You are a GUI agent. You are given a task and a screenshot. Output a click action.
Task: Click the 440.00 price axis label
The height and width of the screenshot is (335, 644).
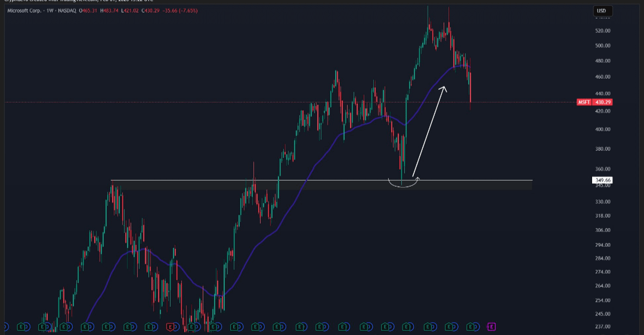pos(602,94)
